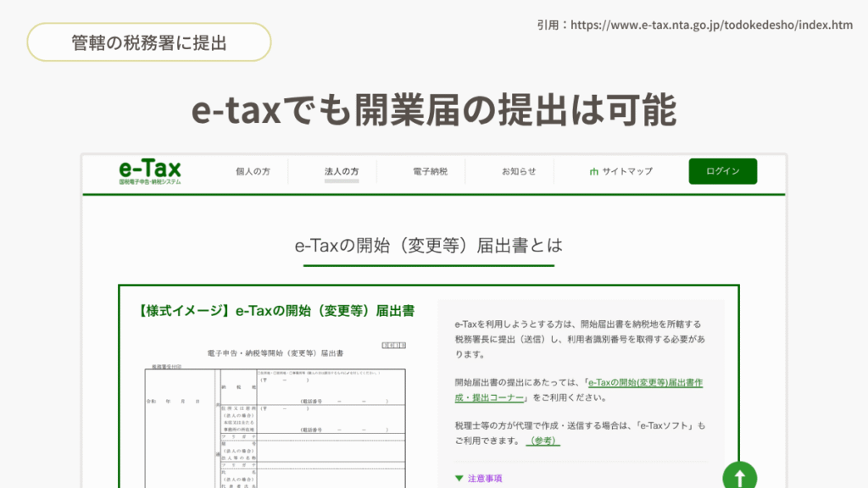Image resolution: width=868 pixels, height=488 pixels.
Task: Open the お知らせ menu
Action: (x=519, y=171)
